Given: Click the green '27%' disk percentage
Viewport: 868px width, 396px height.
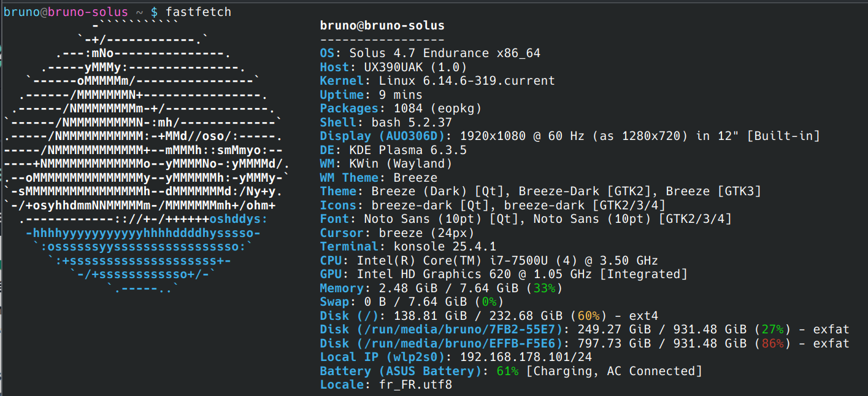Looking at the screenshot, I should pyautogui.click(x=772, y=329).
